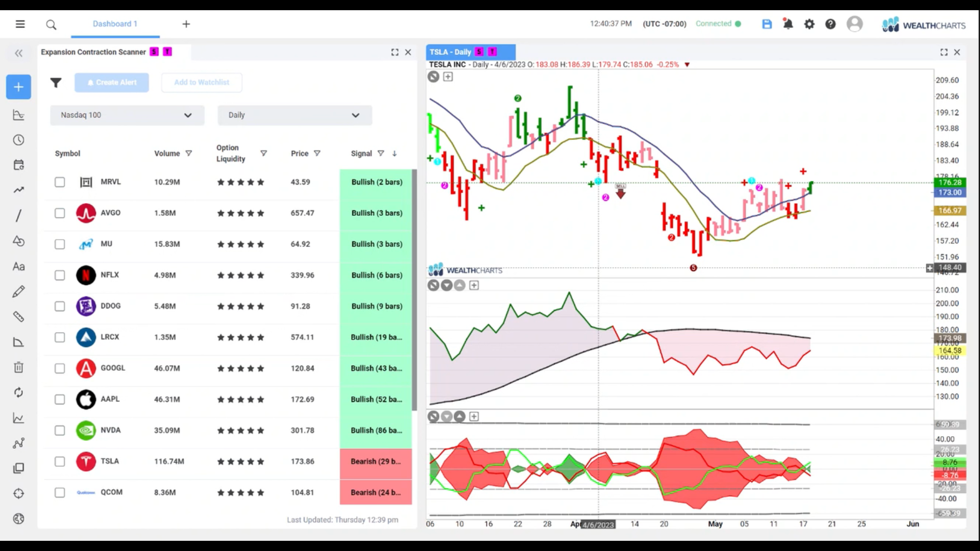The width and height of the screenshot is (980, 551).
Task: Check the AVGO row checkbox
Action: pyautogui.click(x=60, y=213)
